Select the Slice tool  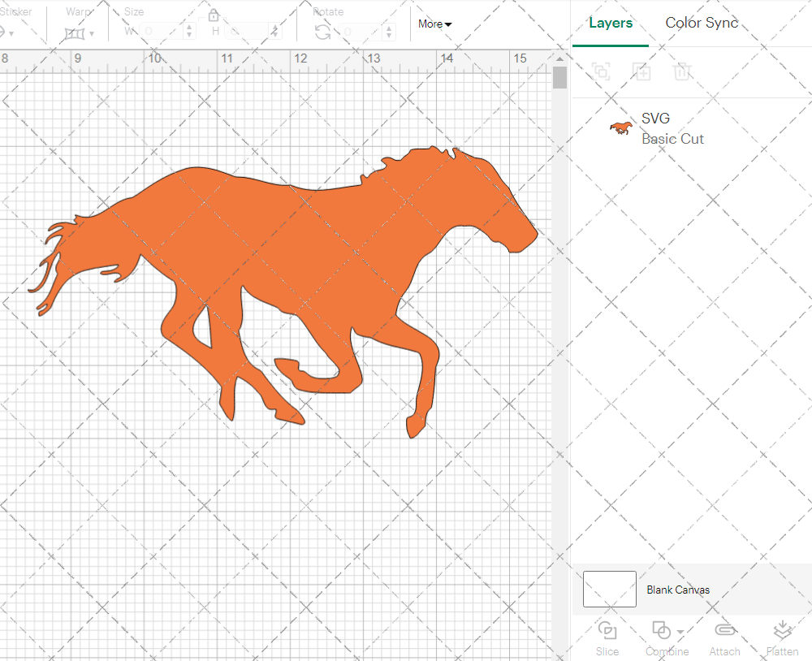(x=607, y=637)
